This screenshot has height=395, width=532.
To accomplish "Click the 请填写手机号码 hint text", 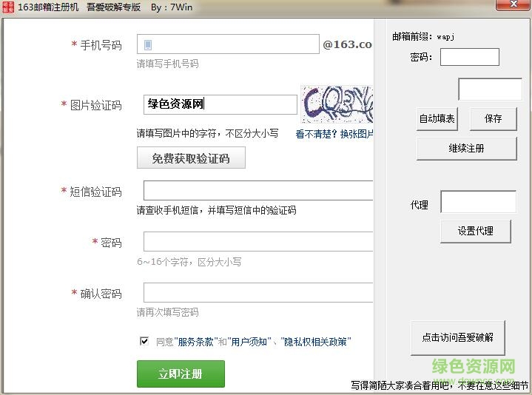I will (168, 64).
